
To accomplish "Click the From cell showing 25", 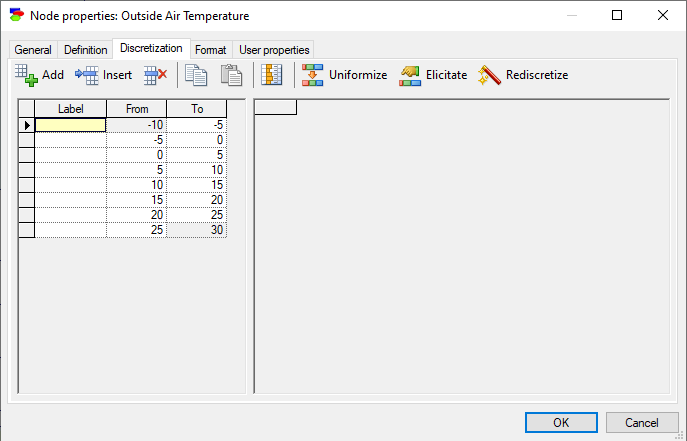I will coord(137,230).
